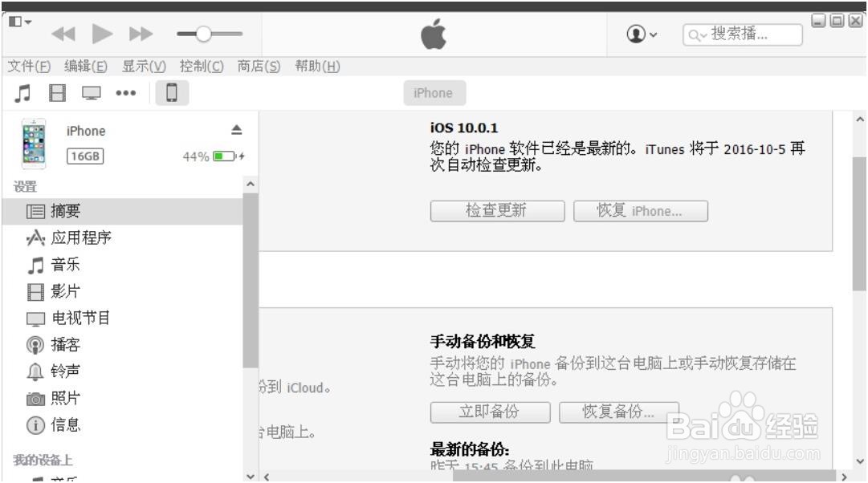Open the 编辑(E) menu

(x=86, y=67)
